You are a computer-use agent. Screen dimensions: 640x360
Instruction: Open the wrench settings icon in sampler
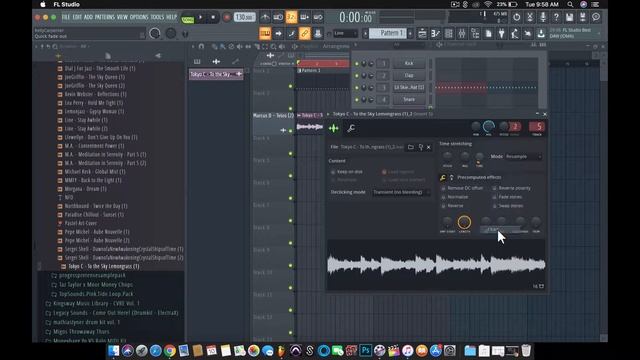(351, 129)
